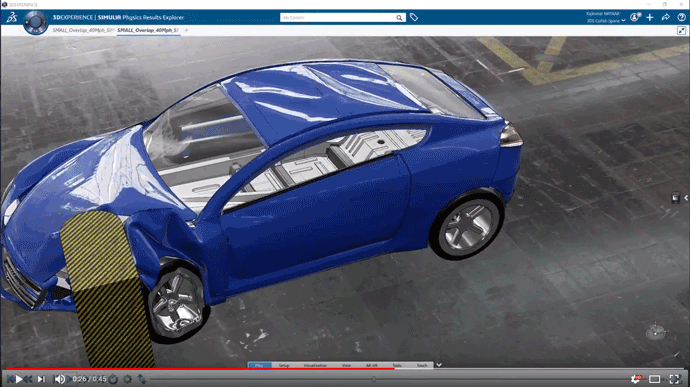Image resolution: width=690 pixels, height=387 pixels.
Task: Expand the right side panel arrow
Action: [686, 198]
